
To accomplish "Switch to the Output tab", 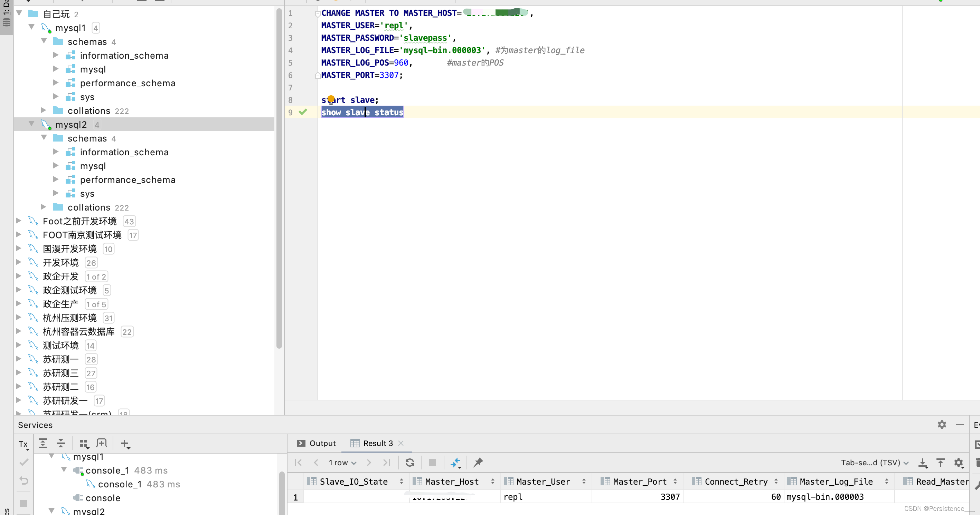I will [317, 443].
